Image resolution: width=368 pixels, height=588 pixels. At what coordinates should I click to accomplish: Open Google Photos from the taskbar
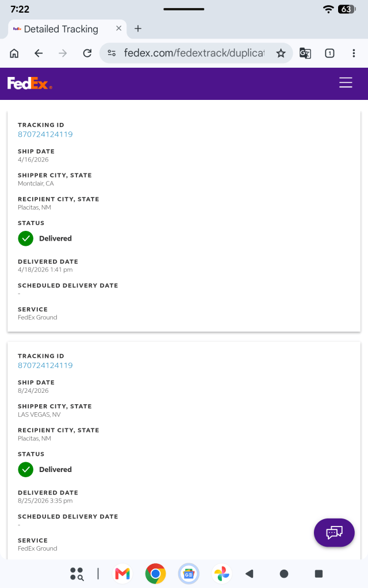coord(221,574)
